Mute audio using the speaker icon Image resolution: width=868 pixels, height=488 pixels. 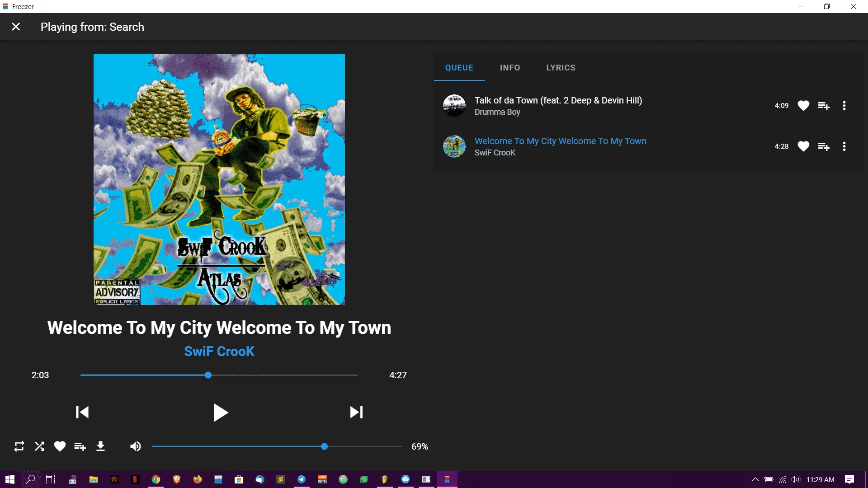[x=135, y=446]
